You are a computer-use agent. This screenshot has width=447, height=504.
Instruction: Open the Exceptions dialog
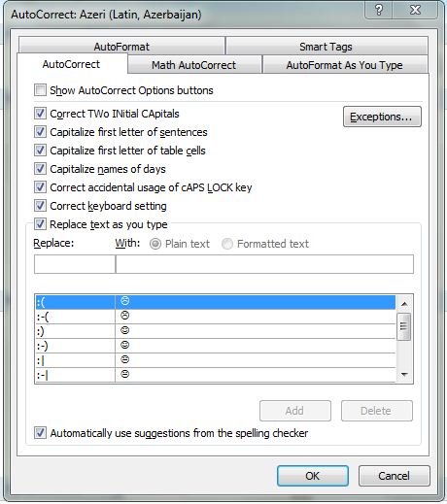382,117
